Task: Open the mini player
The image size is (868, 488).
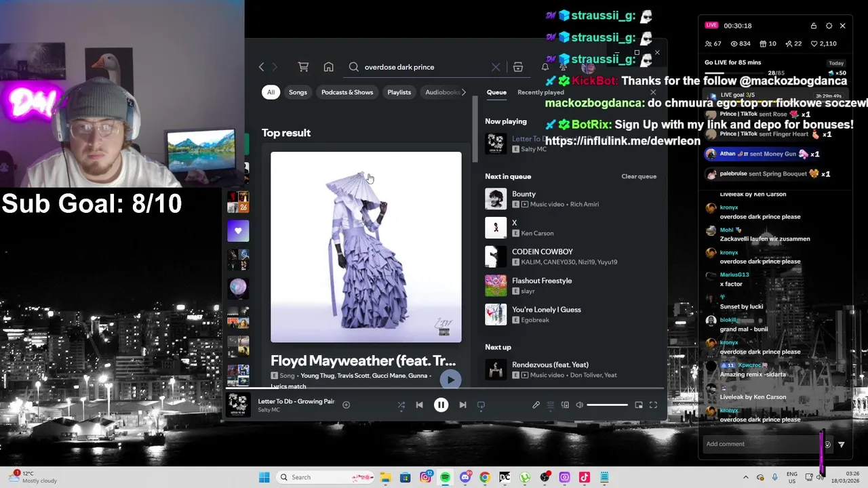Action: point(639,405)
